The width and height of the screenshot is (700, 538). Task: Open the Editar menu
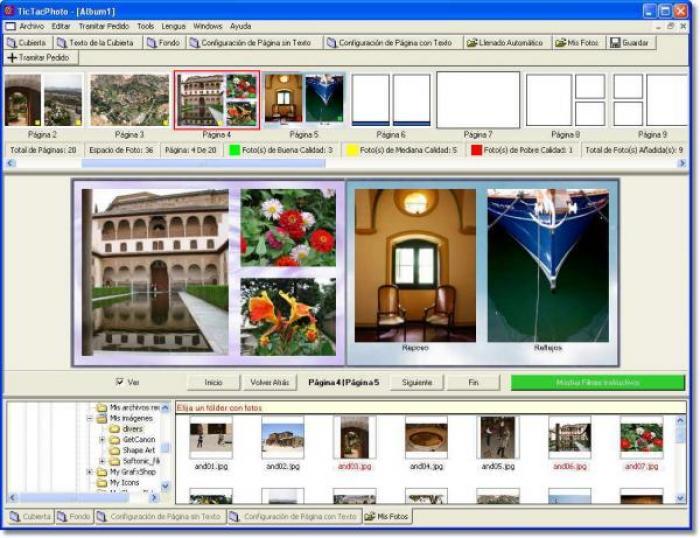tap(61, 26)
